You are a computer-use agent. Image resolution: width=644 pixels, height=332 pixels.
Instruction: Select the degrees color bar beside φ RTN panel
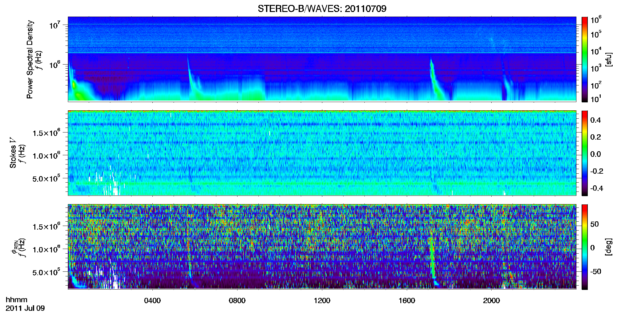[x=585, y=247]
